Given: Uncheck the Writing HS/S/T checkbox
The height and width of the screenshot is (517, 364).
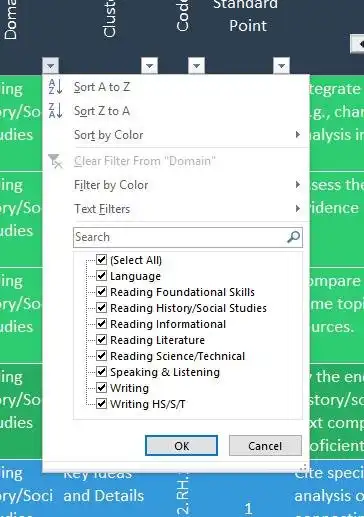Looking at the screenshot, I should [101, 404].
